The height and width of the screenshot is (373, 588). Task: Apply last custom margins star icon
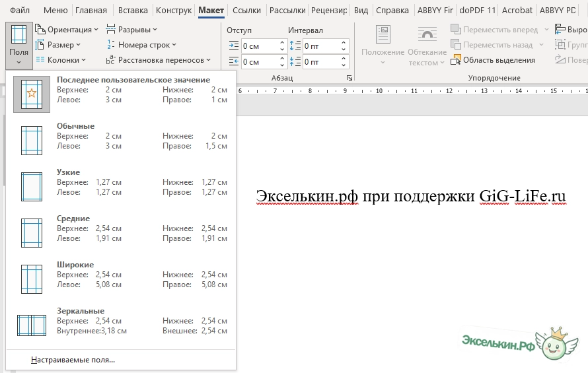pos(31,94)
